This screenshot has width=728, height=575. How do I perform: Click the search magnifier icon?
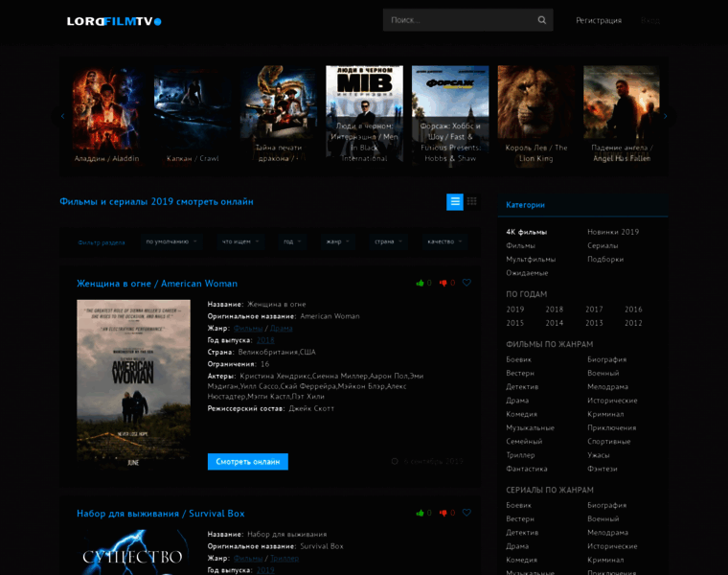[x=542, y=20]
